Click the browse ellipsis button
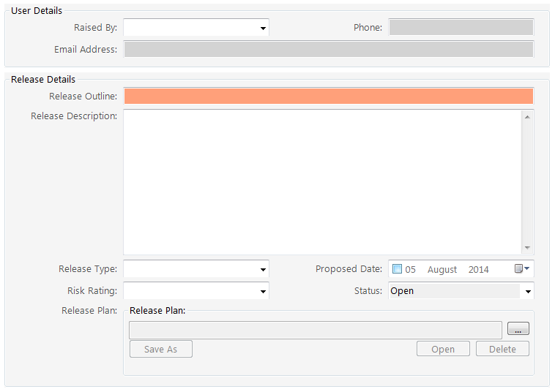 tap(518, 328)
